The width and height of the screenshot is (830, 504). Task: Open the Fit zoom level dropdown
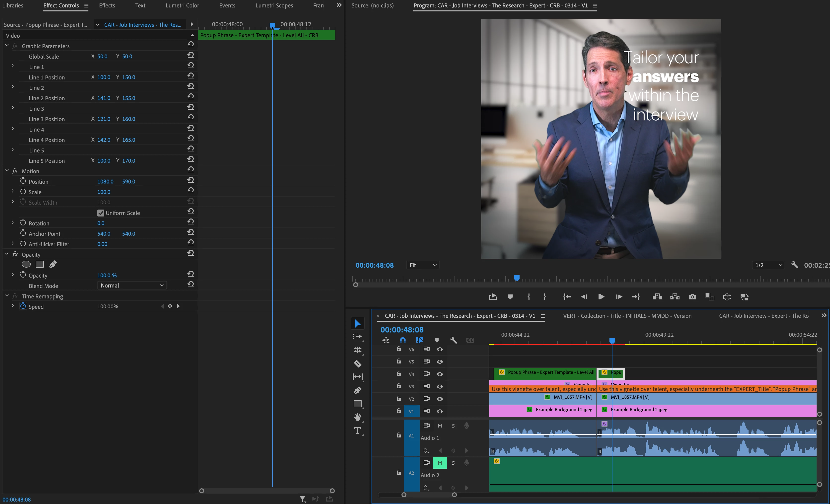point(423,265)
